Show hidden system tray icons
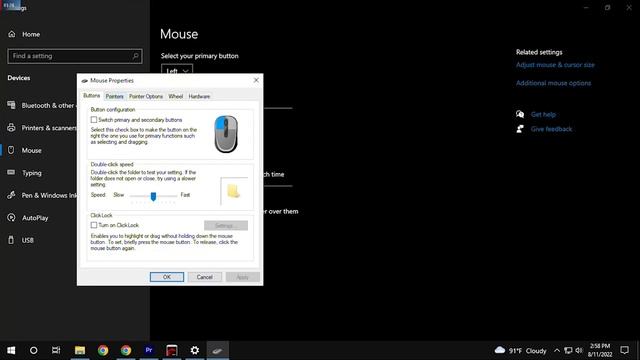This screenshot has height=360, width=640. (557, 350)
